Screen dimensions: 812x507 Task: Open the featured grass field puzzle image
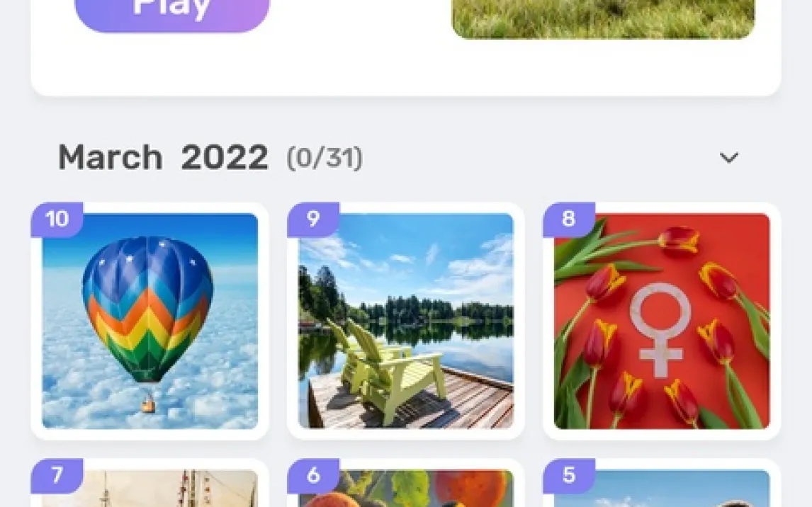point(603,18)
